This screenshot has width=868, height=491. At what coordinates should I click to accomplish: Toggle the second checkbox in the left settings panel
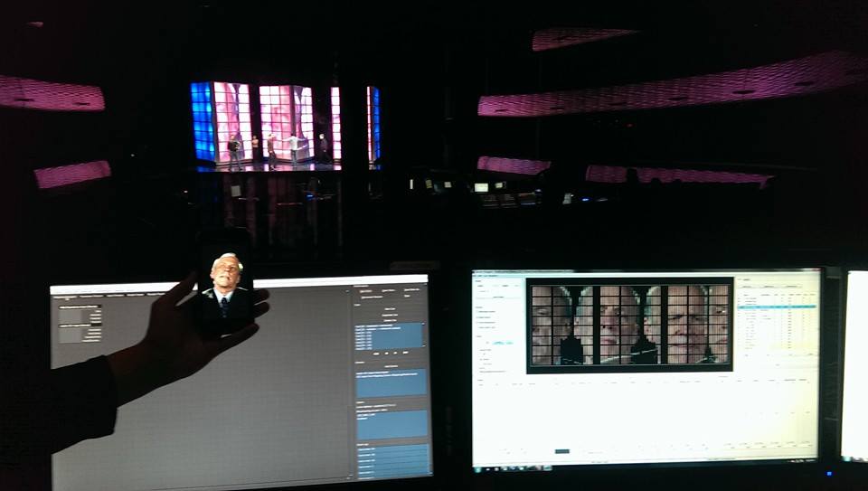pos(477,318)
